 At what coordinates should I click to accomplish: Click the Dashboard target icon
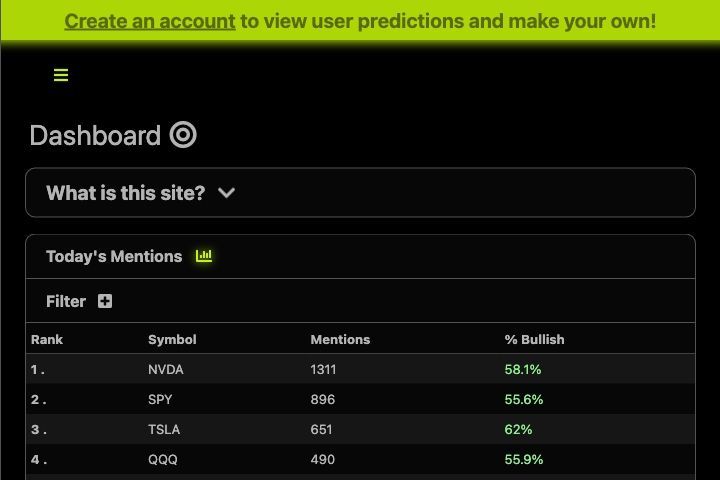[183, 135]
